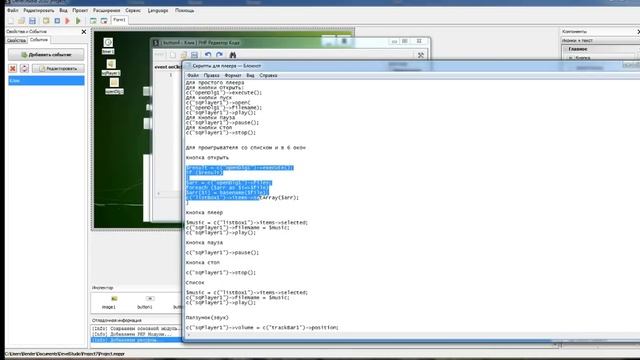Viewport: 640px width, 360px height.
Task: Click the red Run triangle in main toolbar
Action: [x=68, y=20]
